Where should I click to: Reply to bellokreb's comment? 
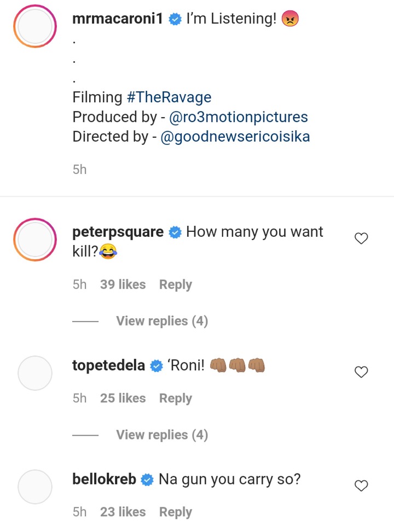point(176,512)
